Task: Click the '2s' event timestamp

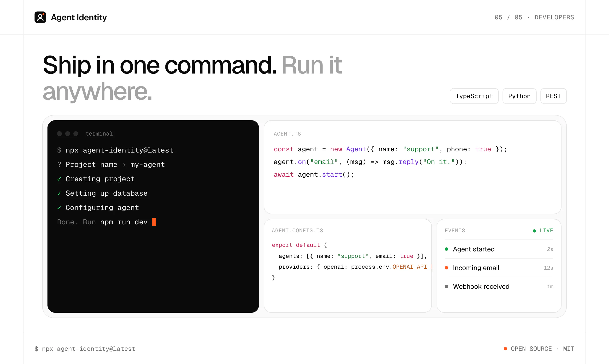Action: (550, 249)
